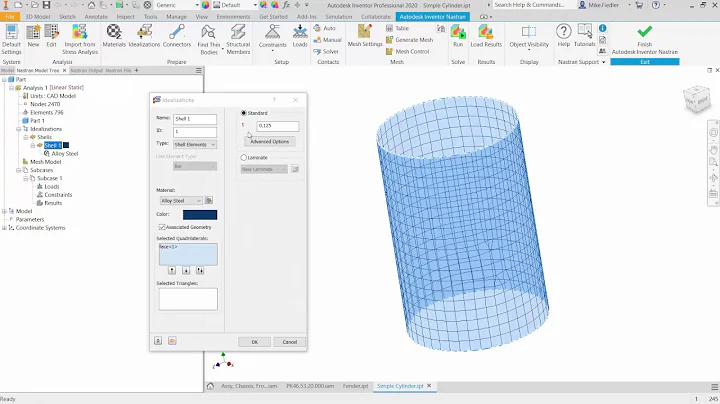The width and height of the screenshot is (720, 404).
Task: Collapse the Subcases tree node
Action: [19, 170]
